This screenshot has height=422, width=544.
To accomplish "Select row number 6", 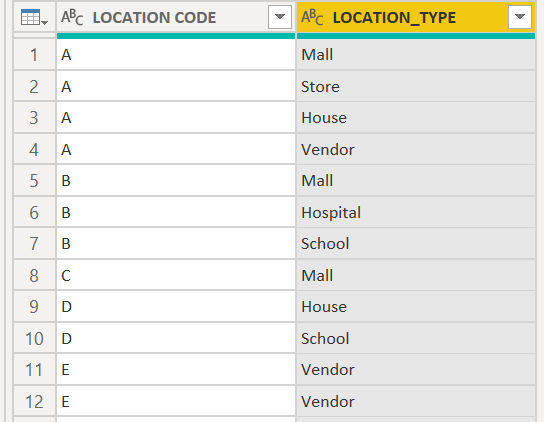I will pos(34,212).
